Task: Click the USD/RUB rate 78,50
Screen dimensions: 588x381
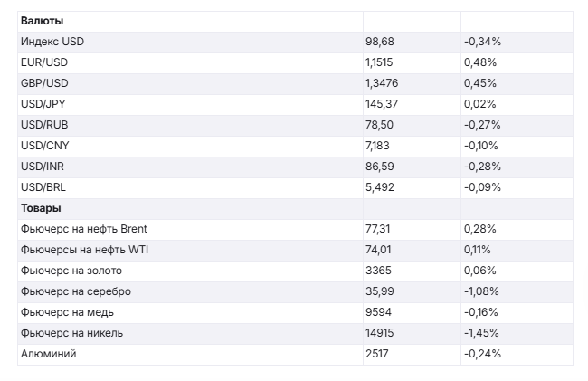Action: tap(379, 125)
